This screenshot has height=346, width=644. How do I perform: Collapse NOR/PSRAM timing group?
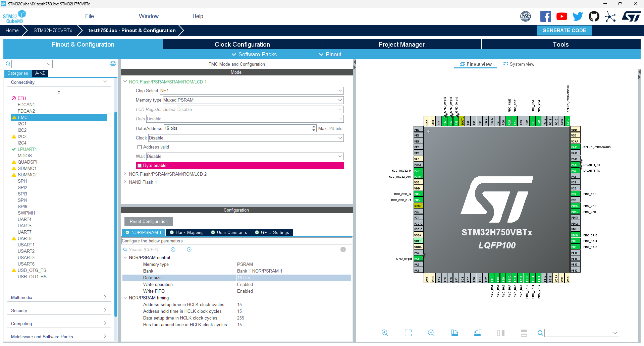pos(125,298)
